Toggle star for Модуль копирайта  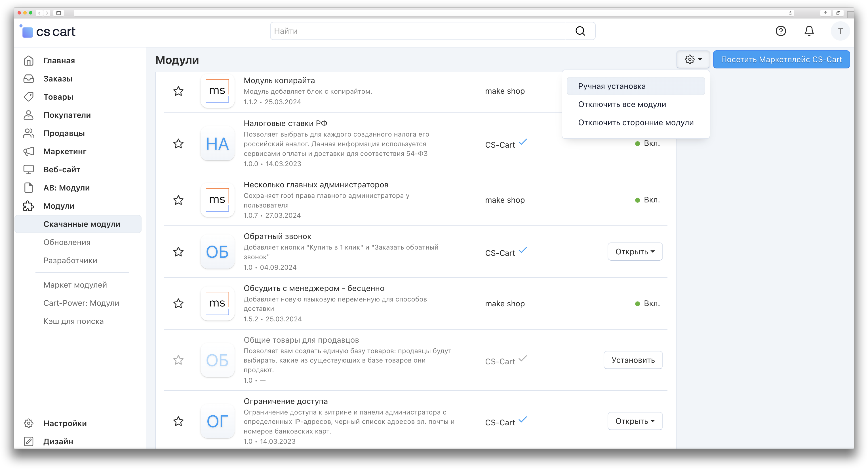coord(178,91)
